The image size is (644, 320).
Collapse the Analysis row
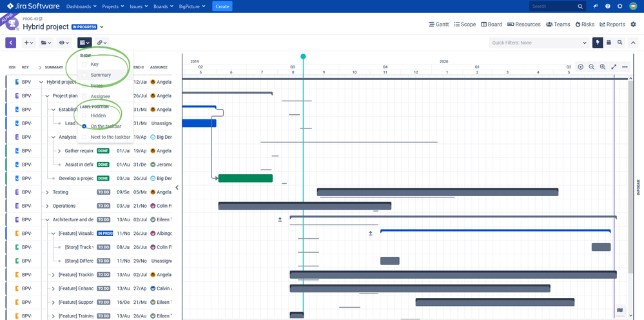pos(54,137)
